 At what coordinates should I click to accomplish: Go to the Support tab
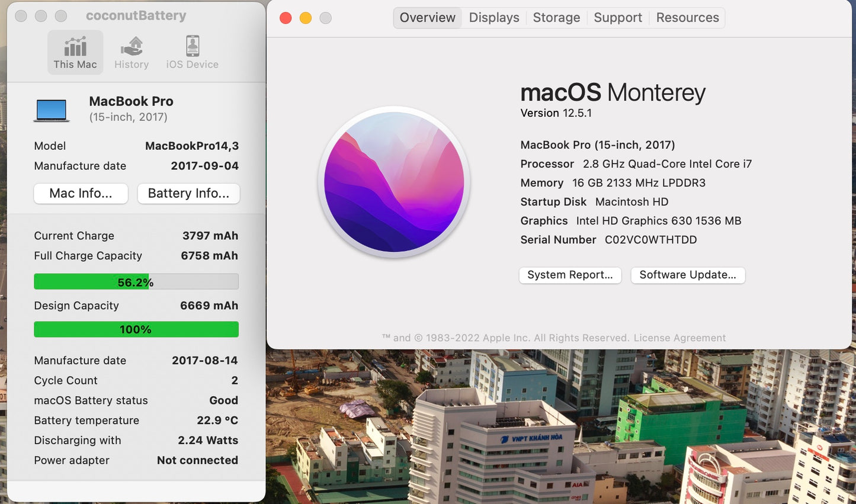tap(618, 18)
